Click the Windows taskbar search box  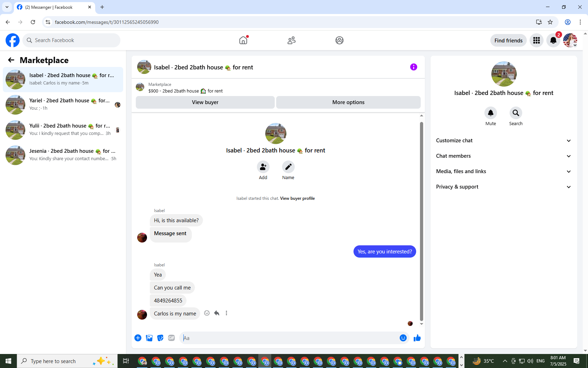pos(67,361)
